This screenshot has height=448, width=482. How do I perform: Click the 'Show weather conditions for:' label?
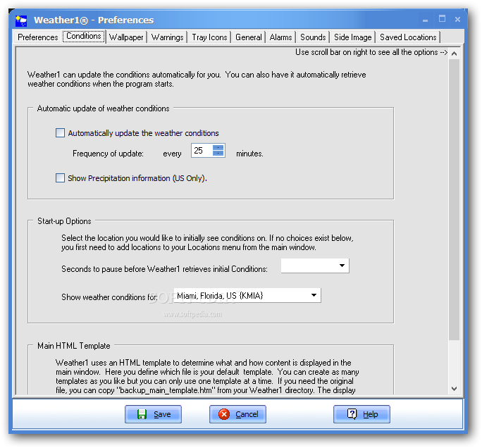point(109,297)
